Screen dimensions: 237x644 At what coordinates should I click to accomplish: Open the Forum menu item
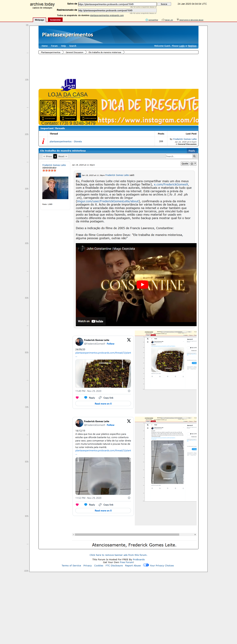coord(54,46)
